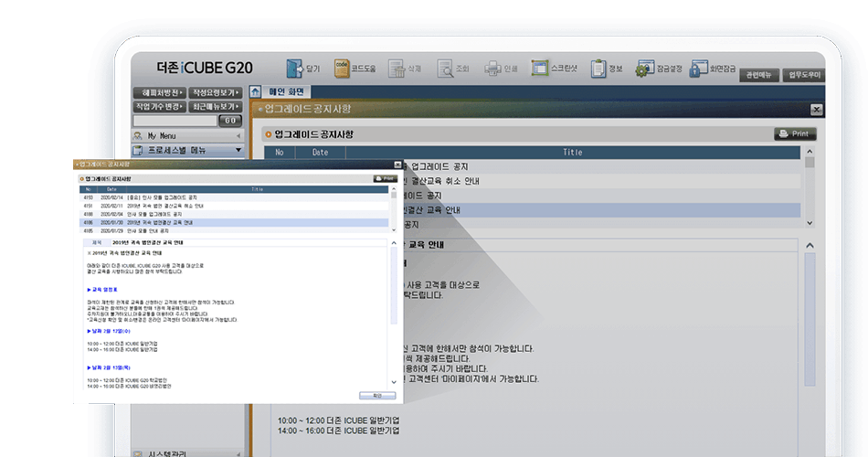Click the 프로세스별 메뉴 clipboard icon
This screenshot has height=457, width=868.
138,150
